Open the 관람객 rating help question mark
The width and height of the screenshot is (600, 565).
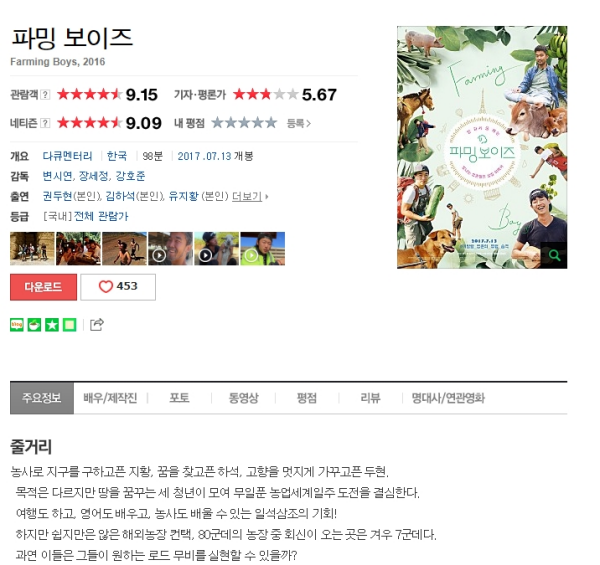45,94
